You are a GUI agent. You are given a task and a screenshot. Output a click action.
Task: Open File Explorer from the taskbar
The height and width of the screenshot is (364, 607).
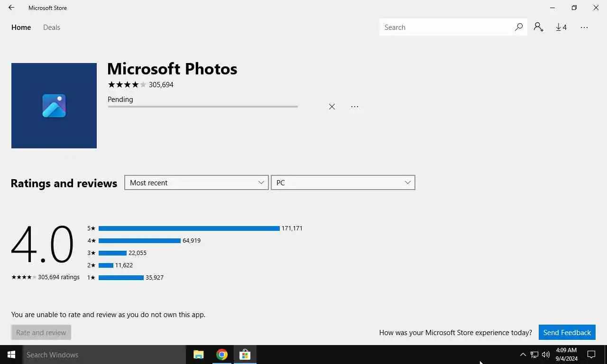click(199, 355)
